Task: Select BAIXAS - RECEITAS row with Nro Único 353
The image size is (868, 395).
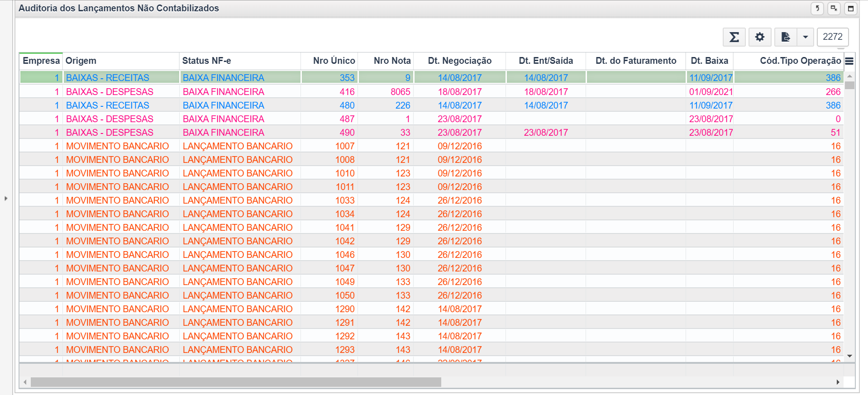Action: point(431,78)
